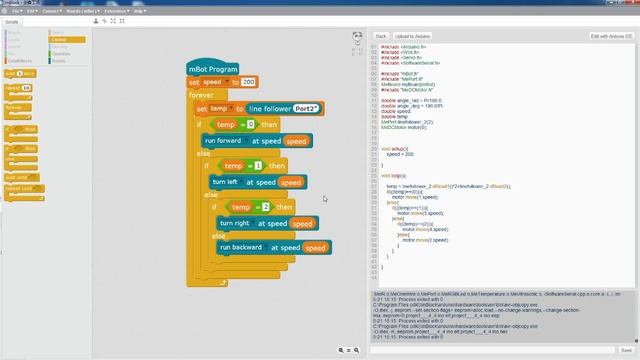Viewport: 640px width, 360px height.
Task: Select the scissors delete tool icon
Action: point(104,21)
